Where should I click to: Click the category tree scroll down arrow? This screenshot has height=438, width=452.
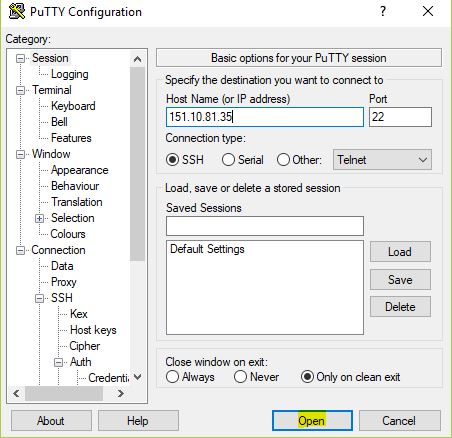click(137, 378)
